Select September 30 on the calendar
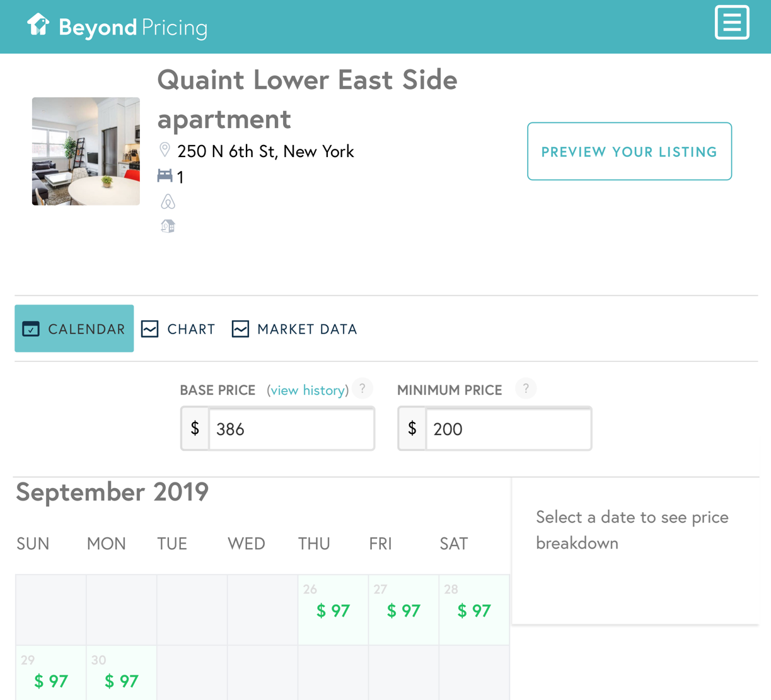Screen dimensions: 771x700 [121, 674]
